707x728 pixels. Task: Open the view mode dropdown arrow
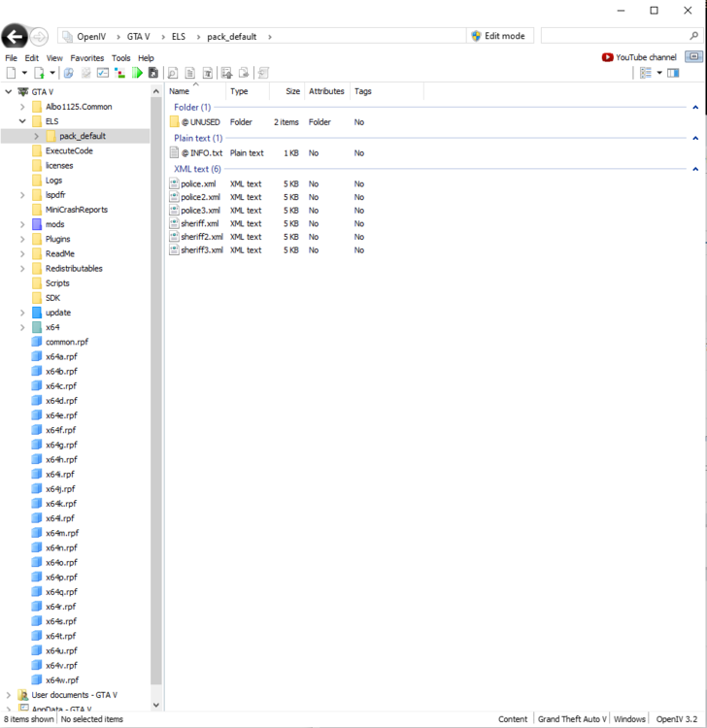click(659, 73)
